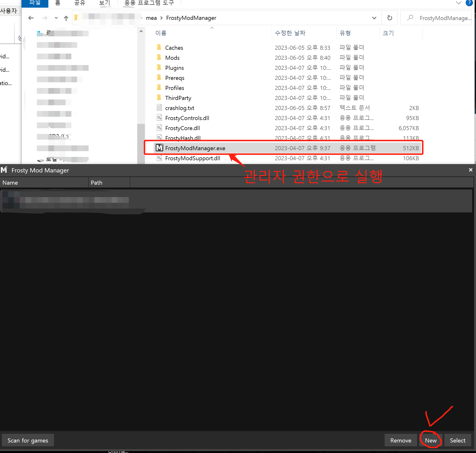Expand the ribbon chevron
Screen dimensions: 476x453
[x=459, y=3]
